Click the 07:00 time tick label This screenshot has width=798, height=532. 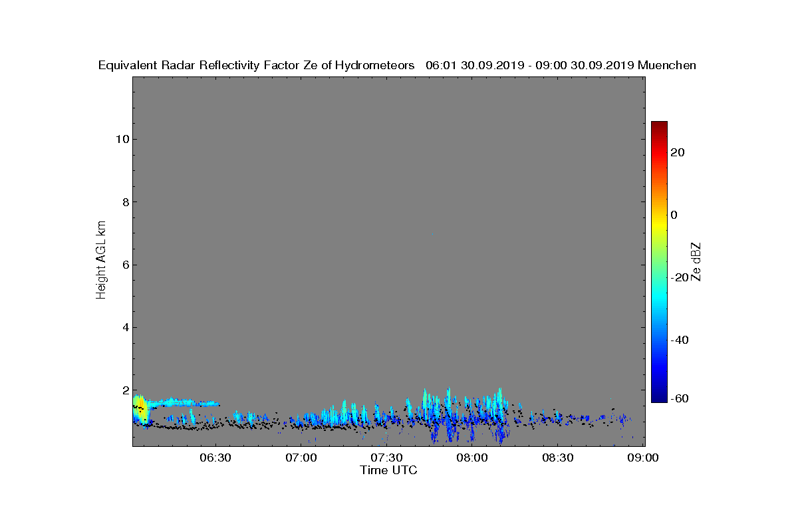(x=301, y=458)
